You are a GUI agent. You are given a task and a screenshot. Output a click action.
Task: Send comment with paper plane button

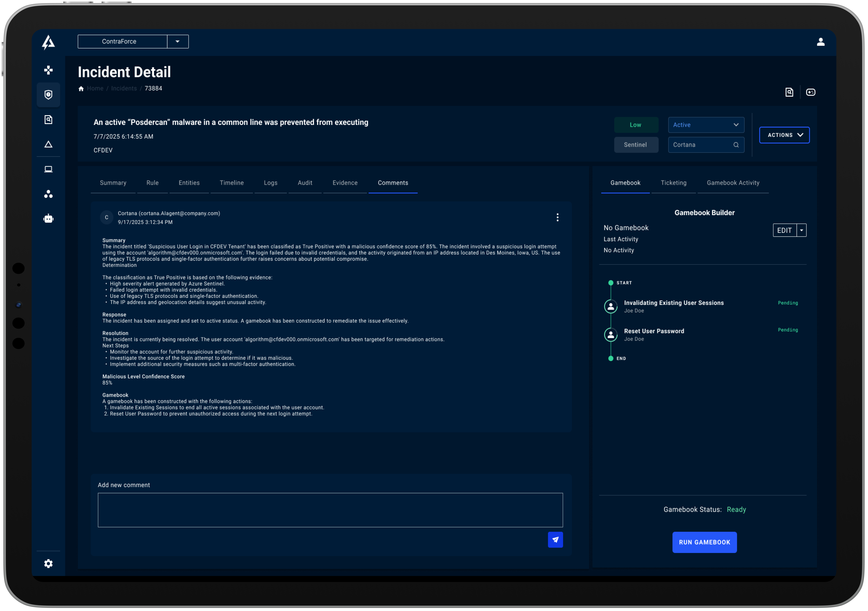click(x=555, y=540)
